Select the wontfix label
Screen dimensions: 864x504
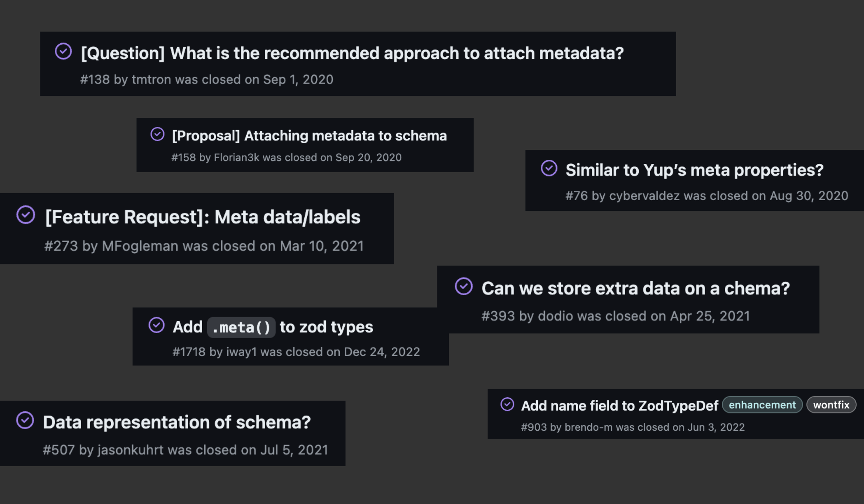coord(831,405)
